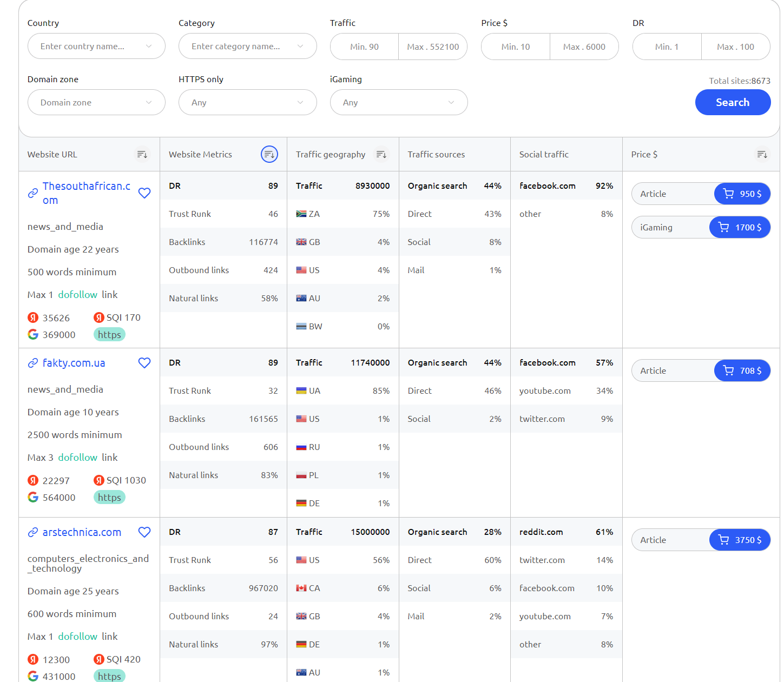Click link icon beside fakty.com.ua
Image resolution: width=784 pixels, height=682 pixels.
point(33,363)
